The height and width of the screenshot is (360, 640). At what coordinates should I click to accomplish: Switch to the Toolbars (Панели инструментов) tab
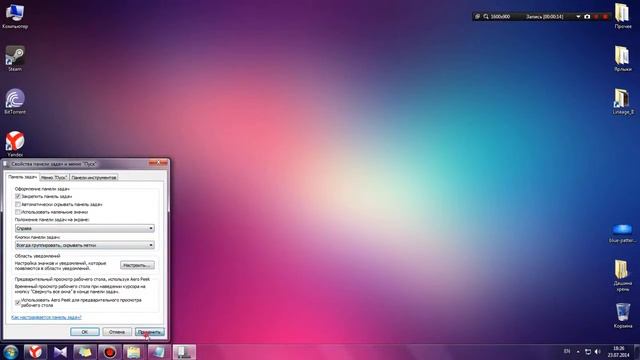coord(94,178)
